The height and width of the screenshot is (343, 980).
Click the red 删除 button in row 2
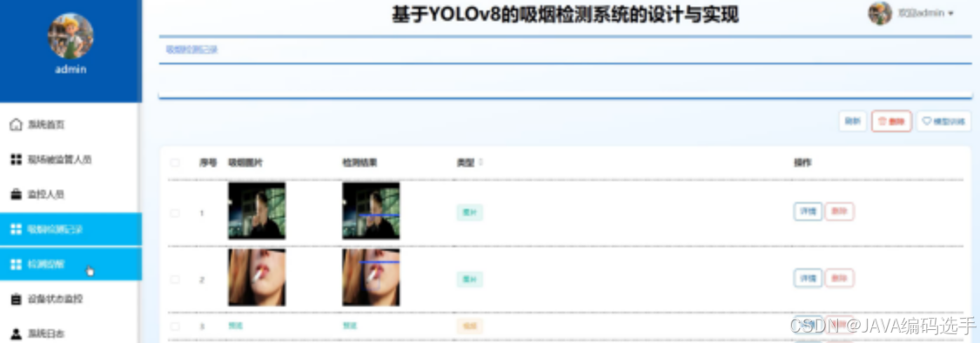pyautogui.click(x=839, y=278)
